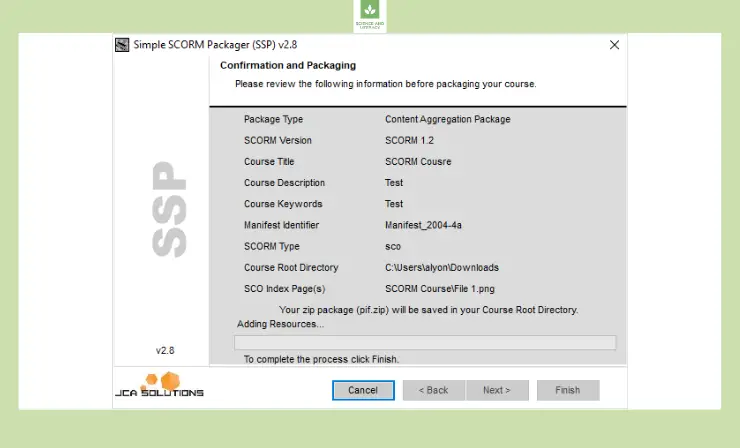
Task: Click the Course Description label
Action: point(284,183)
